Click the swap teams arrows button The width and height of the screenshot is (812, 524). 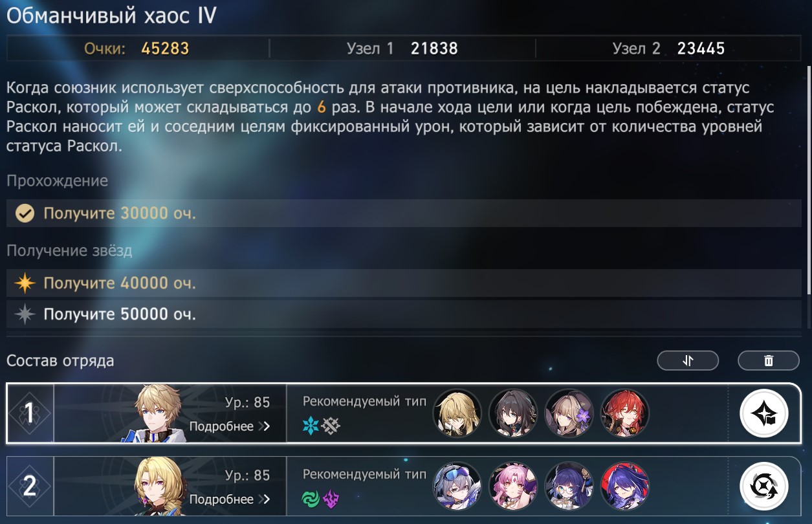point(688,361)
